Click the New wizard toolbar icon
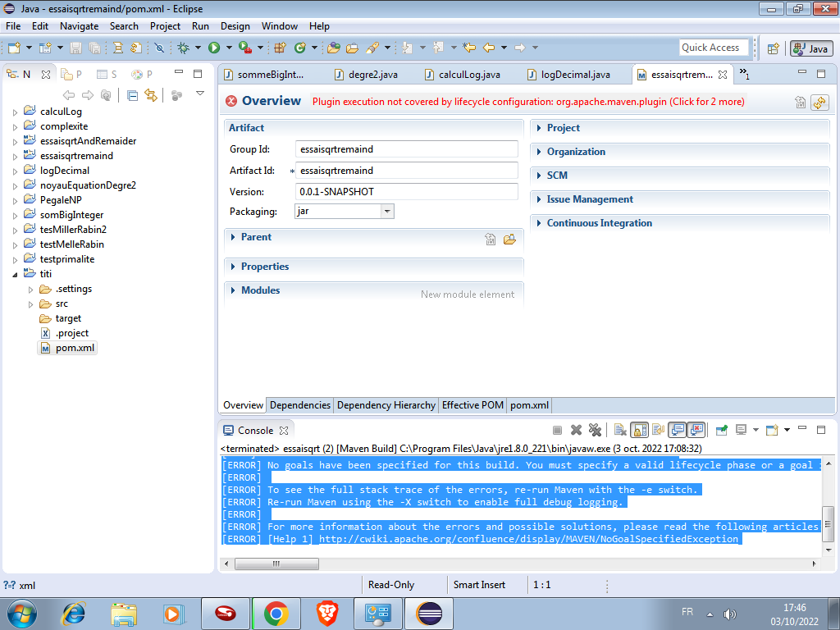Viewport: 840px width, 630px height. coord(14,48)
